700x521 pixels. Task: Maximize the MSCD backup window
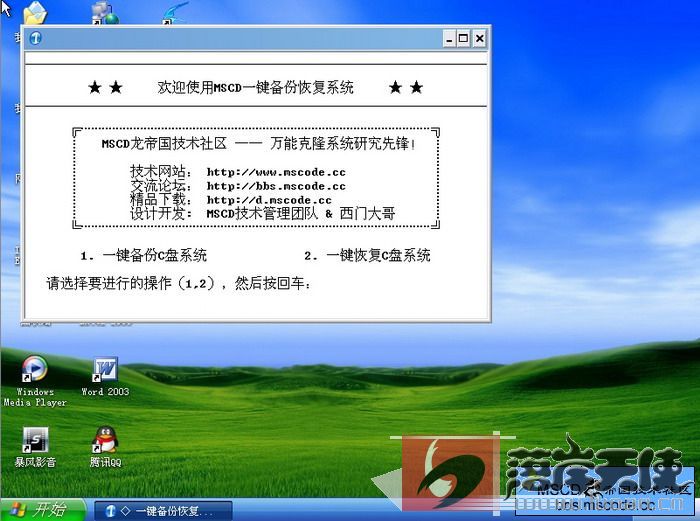point(463,38)
